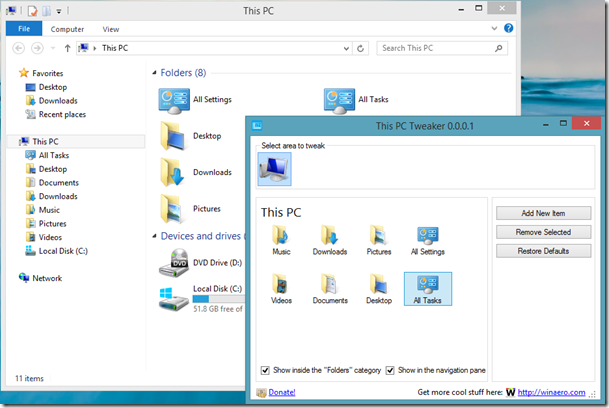Click breadcrumb arrow before This PC
This screenshot has width=609, height=408.
pos(94,48)
